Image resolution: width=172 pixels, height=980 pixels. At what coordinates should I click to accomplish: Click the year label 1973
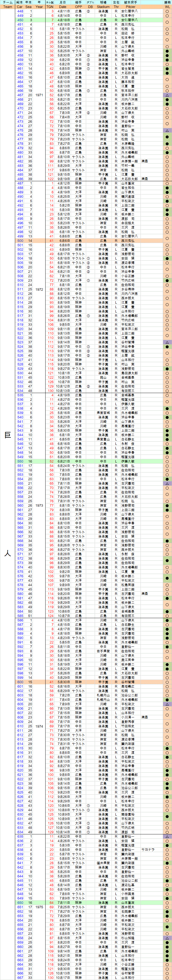39,506
